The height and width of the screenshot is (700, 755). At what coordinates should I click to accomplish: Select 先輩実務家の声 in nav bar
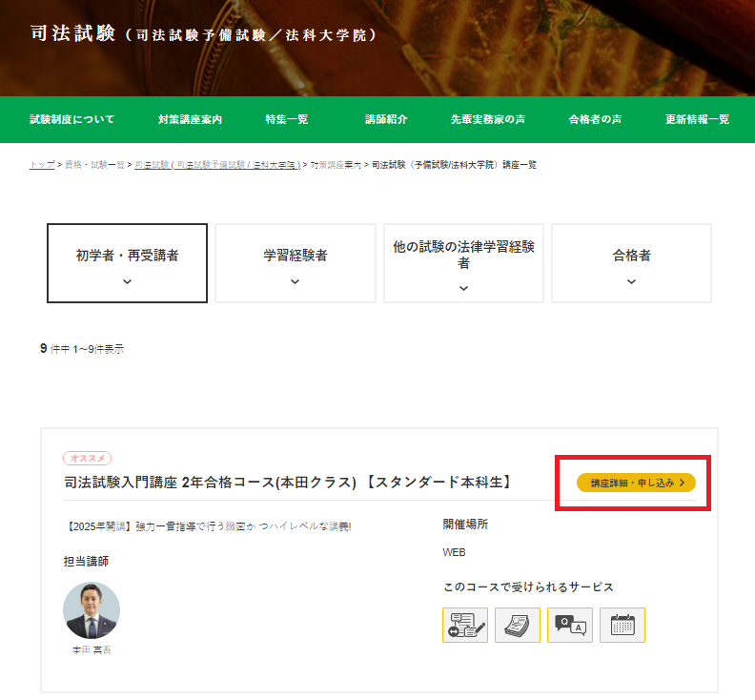pos(487,119)
